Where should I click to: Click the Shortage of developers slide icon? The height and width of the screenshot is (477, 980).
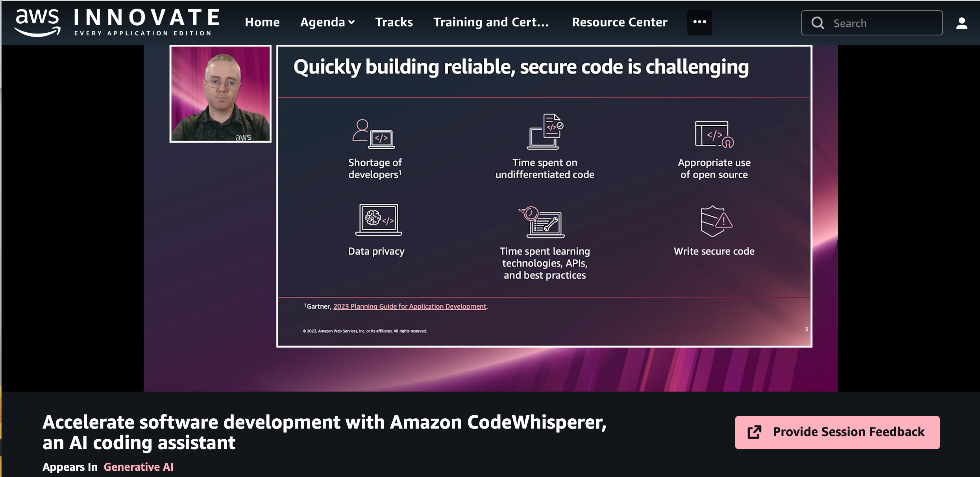(x=373, y=134)
